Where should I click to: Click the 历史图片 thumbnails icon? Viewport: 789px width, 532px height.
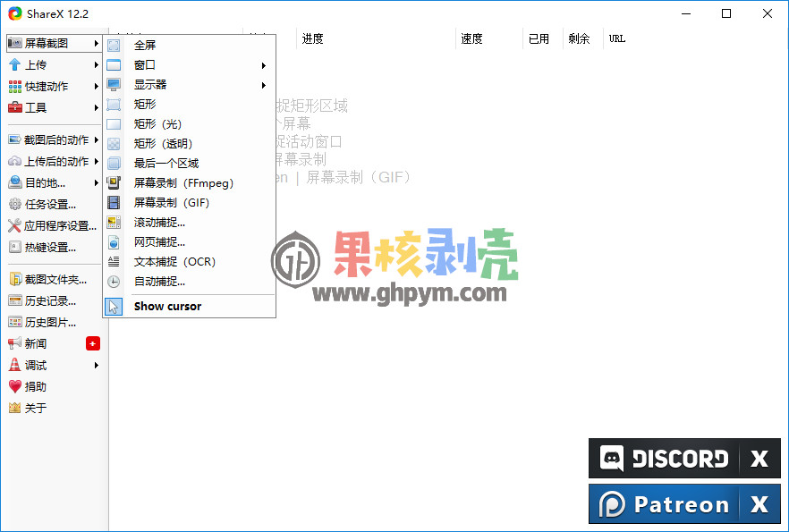[x=15, y=322]
